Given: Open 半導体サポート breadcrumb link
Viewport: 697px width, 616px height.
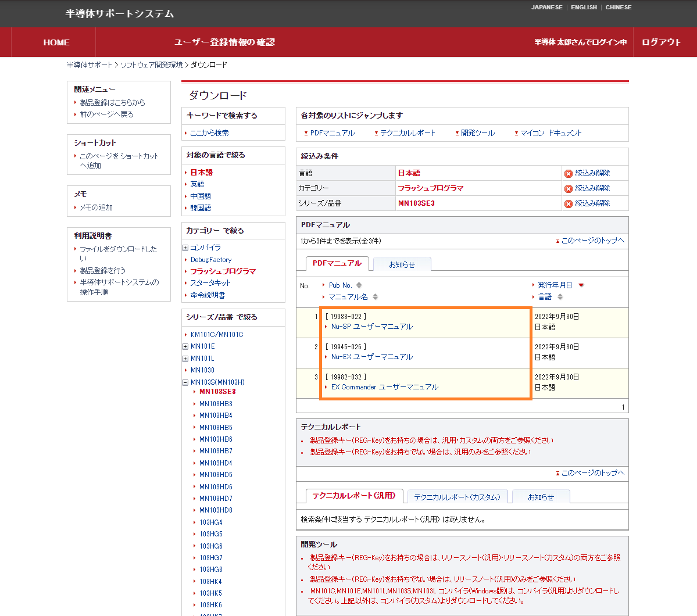Looking at the screenshot, I should pos(90,65).
